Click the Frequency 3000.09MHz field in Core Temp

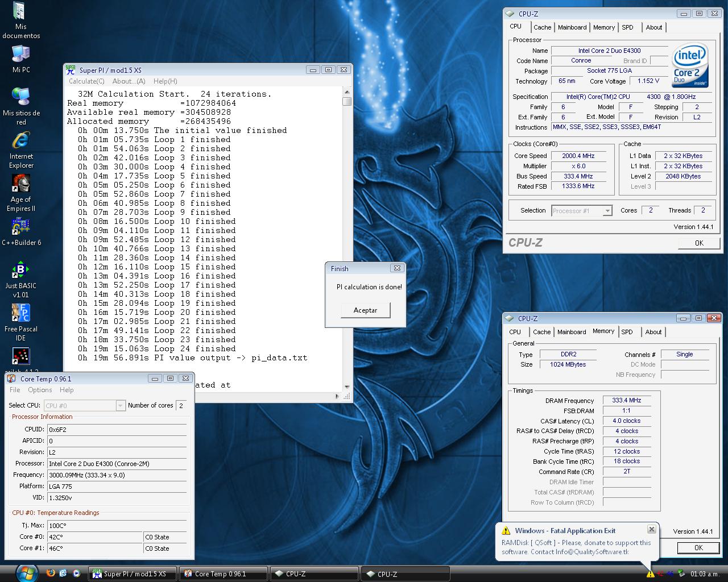[x=117, y=475]
